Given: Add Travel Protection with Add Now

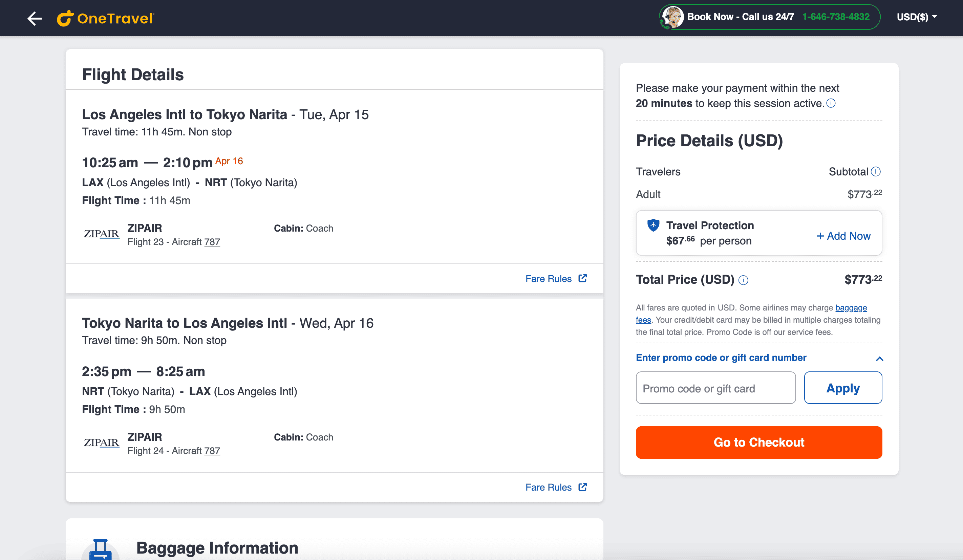Looking at the screenshot, I should pos(843,236).
